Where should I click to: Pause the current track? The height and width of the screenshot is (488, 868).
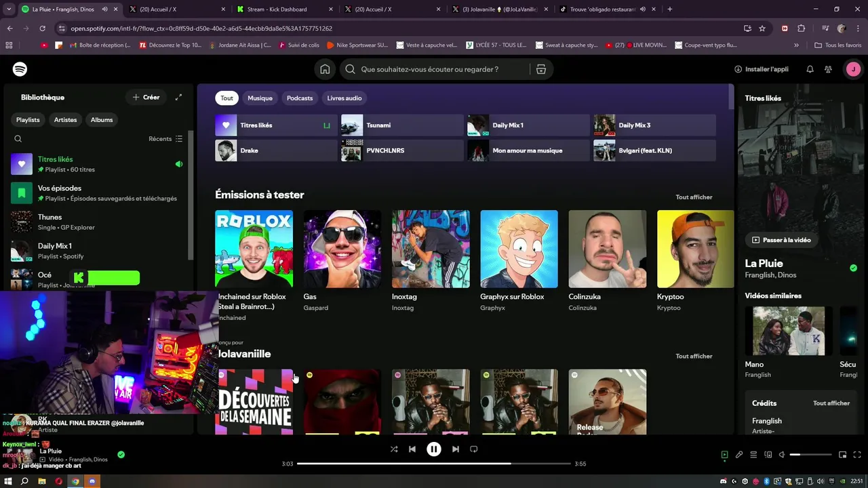pos(434,449)
